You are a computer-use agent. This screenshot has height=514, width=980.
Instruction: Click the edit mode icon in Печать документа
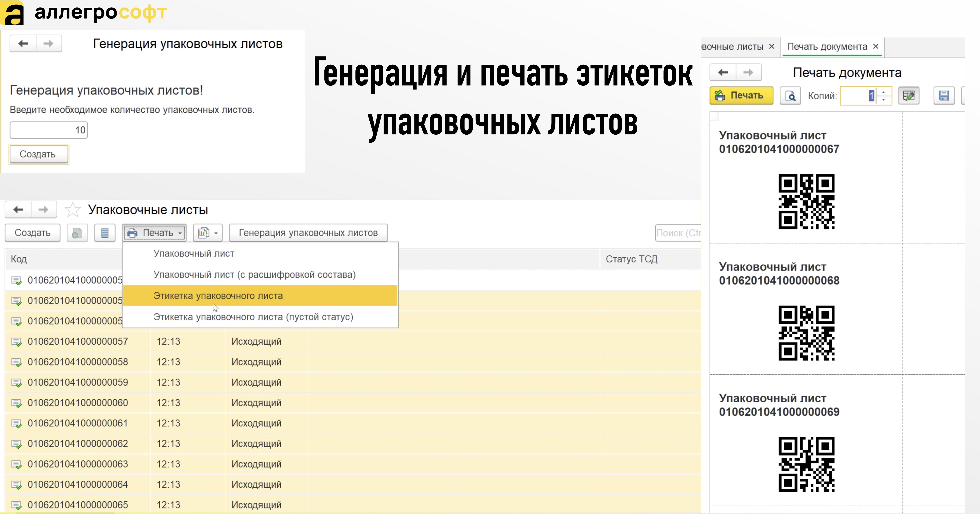[x=908, y=95]
